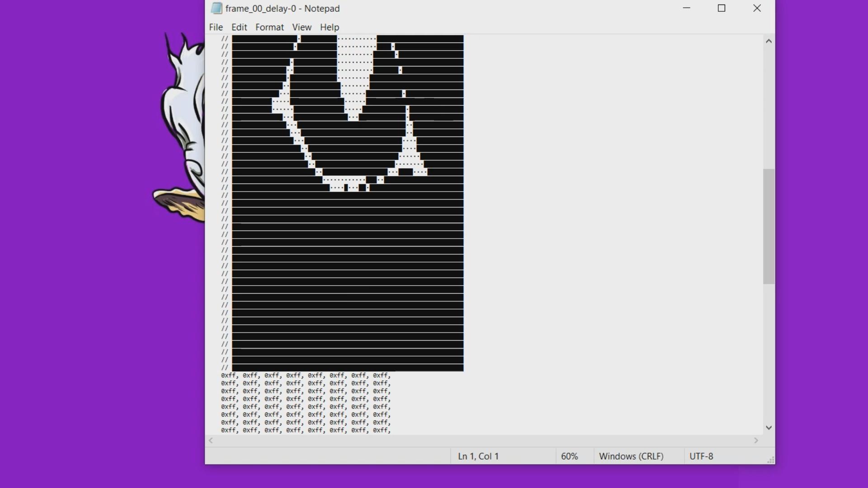Viewport: 868px width, 488px height.
Task: Open the View menu
Action: (302, 27)
